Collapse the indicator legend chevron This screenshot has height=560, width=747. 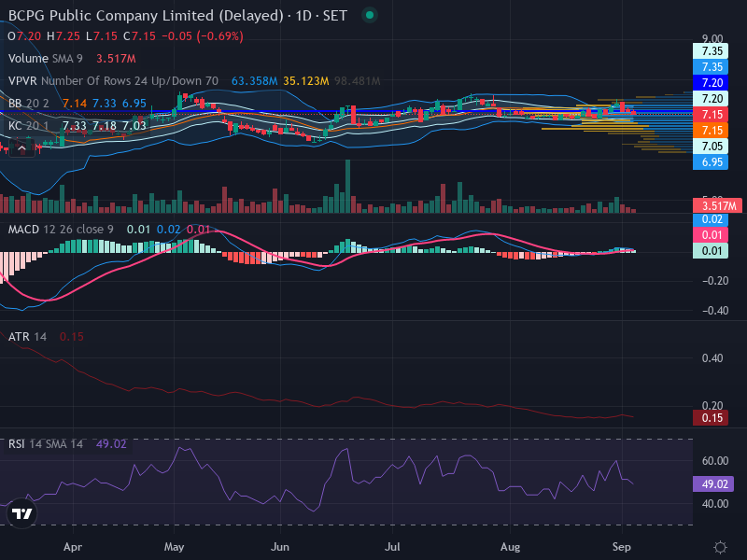point(21,149)
